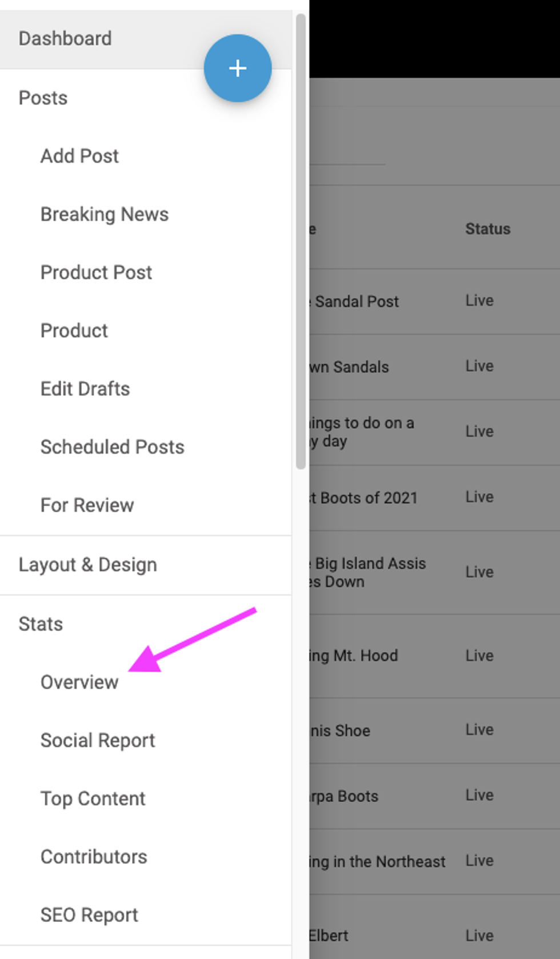The width and height of the screenshot is (560, 959).
Task: Open Scheduled Posts list
Action: (113, 447)
